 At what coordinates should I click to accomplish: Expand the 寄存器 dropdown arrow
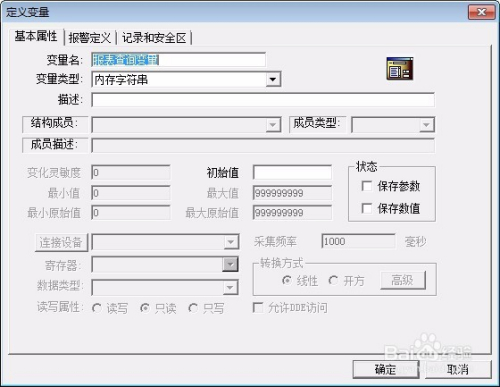[230, 265]
